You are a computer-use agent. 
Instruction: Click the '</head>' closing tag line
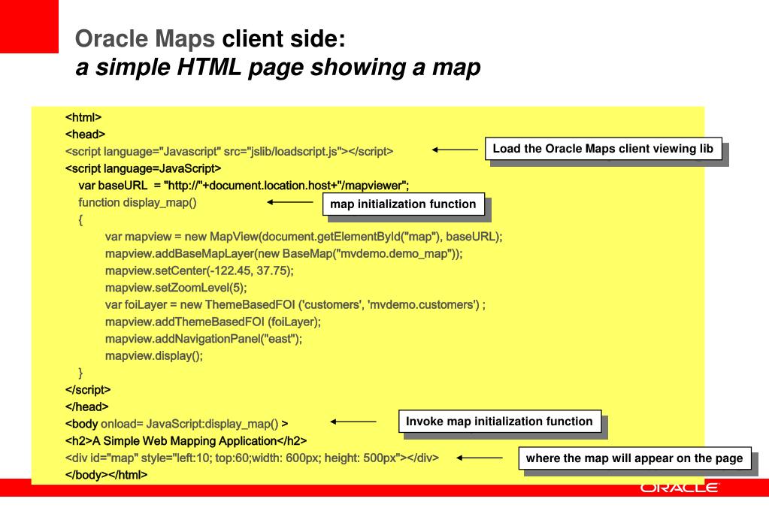pos(86,407)
